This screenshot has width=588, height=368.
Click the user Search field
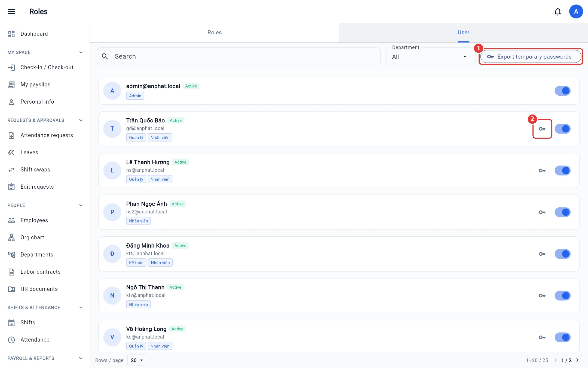238,56
